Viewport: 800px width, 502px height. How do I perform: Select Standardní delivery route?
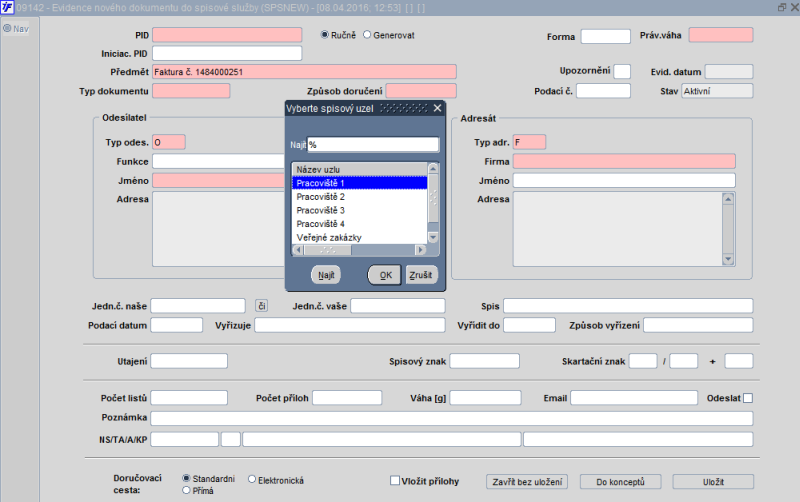(186, 478)
